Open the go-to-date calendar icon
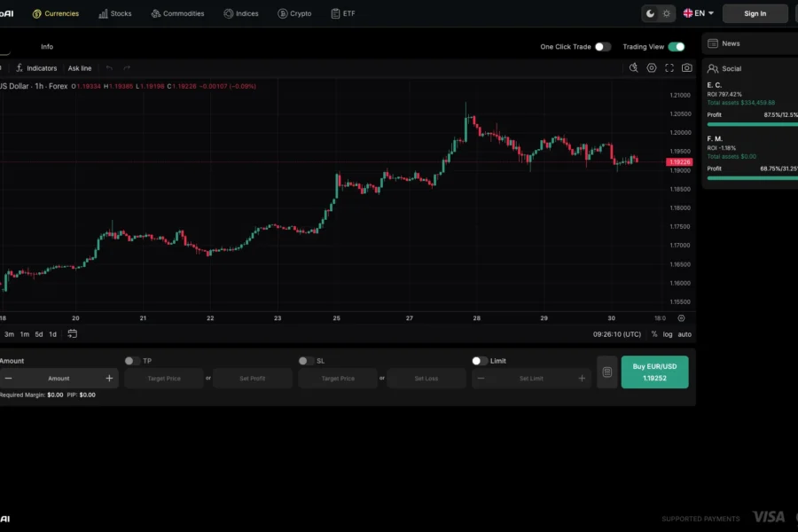Screen dimensions: 798x532 click(73, 334)
